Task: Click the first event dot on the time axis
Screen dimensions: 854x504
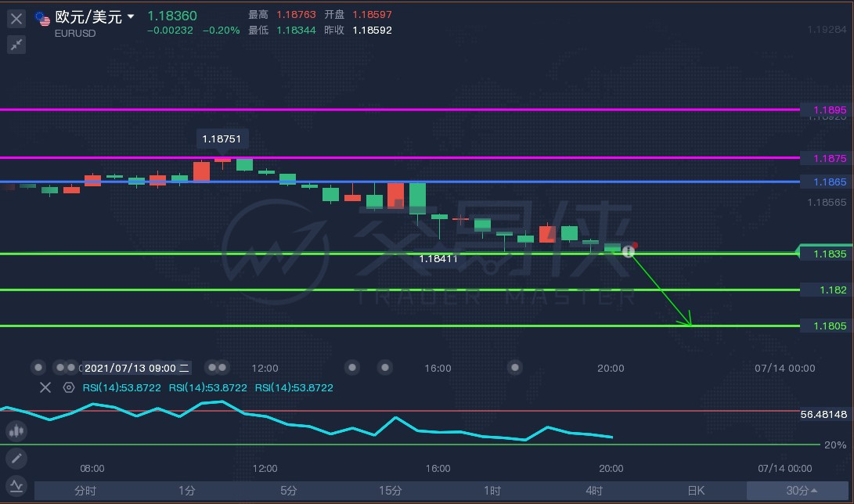Action: (x=38, y=367)
